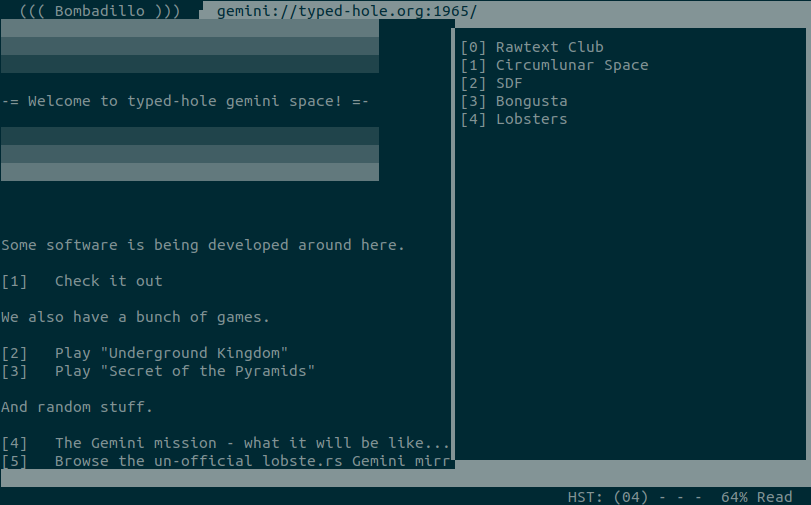Click the gemini://typed-hole.org:1965/ URL bar
The width and height of the screenshot is (811, 505).
347,11
